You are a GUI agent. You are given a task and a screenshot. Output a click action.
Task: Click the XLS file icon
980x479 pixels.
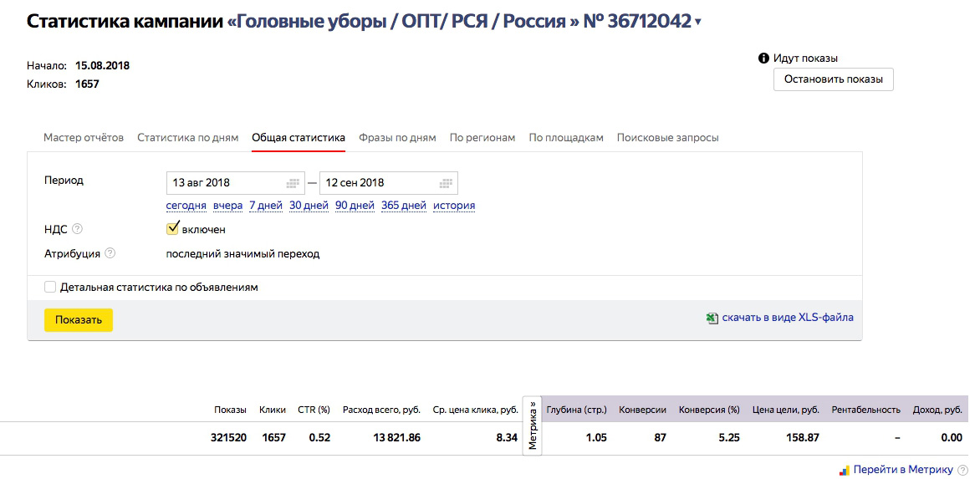tap(712, 318)
